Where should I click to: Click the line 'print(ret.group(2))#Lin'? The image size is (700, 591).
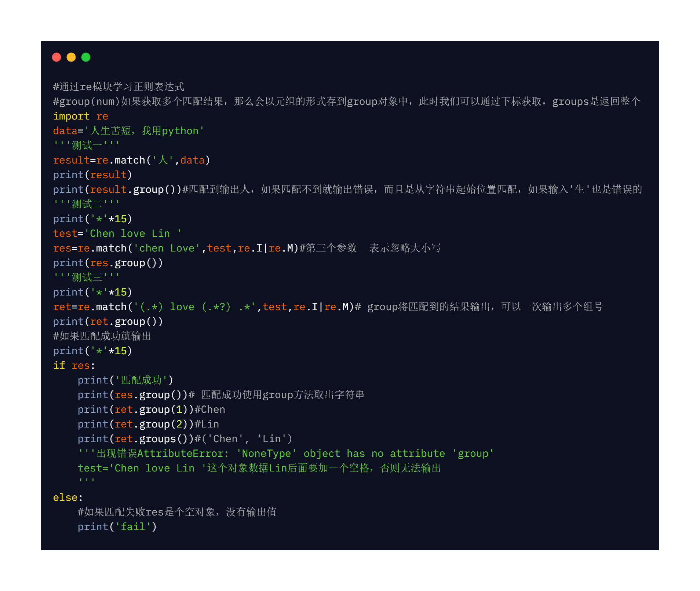coord(148,424)
